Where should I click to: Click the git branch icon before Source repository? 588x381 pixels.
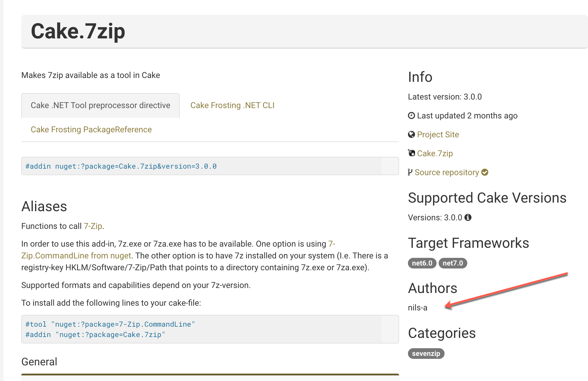pyautogui.click(x=410, y=172)
